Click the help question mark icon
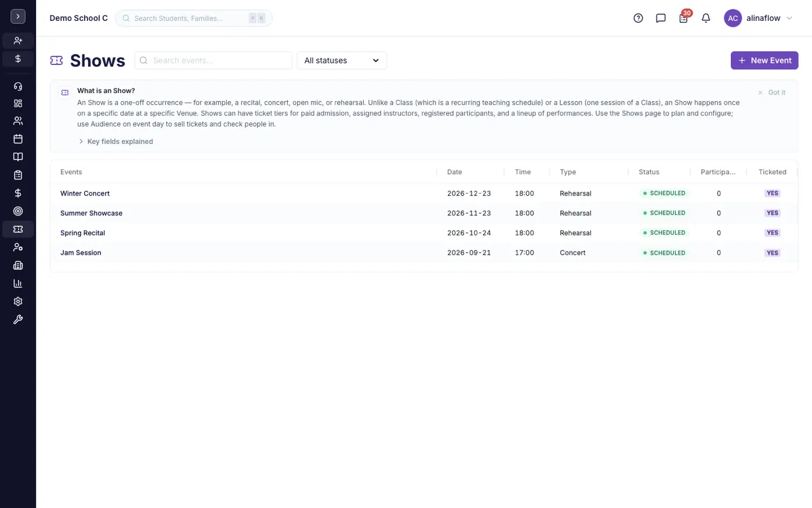 (x=638, y=18)
